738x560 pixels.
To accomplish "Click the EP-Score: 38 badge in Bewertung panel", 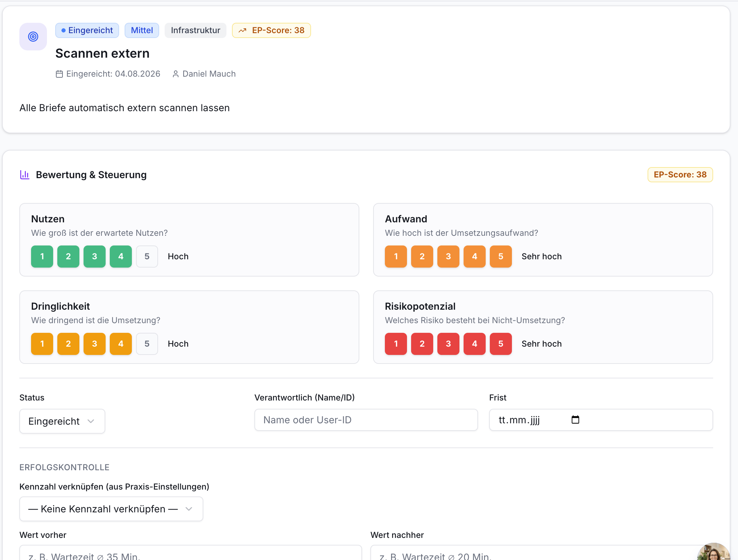I will pos(680,175).
